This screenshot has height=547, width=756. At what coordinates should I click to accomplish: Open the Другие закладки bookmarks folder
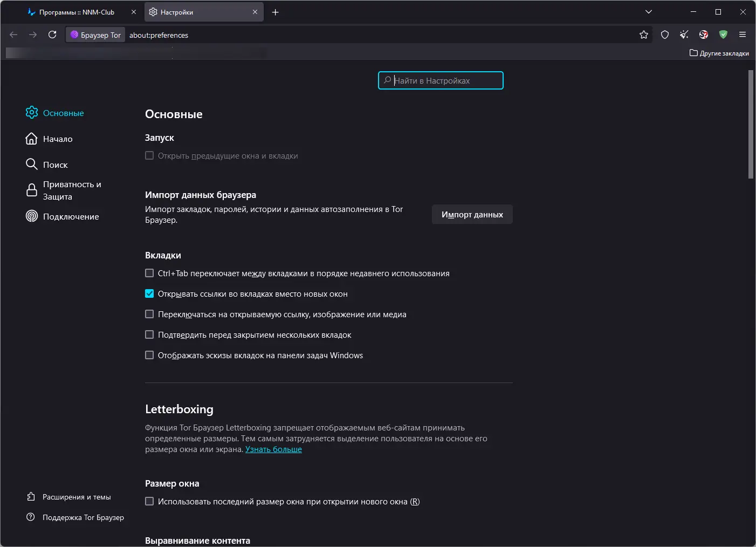[x=719, y=53]
